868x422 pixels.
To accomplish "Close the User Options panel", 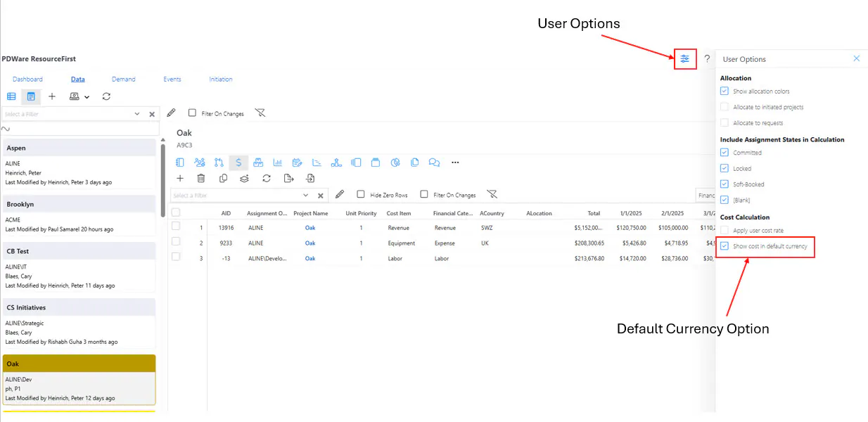I will click(x=856, y=58).
